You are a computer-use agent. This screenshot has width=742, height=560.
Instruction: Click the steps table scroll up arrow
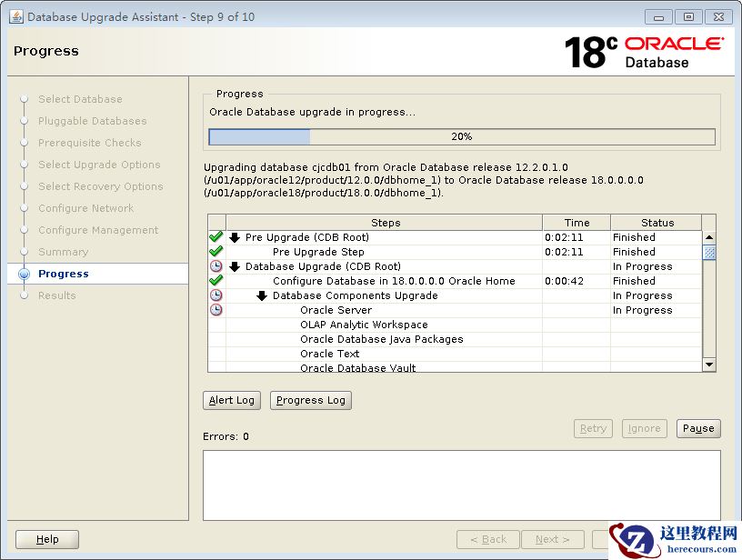pyautogui.click(x=709, y=237)
